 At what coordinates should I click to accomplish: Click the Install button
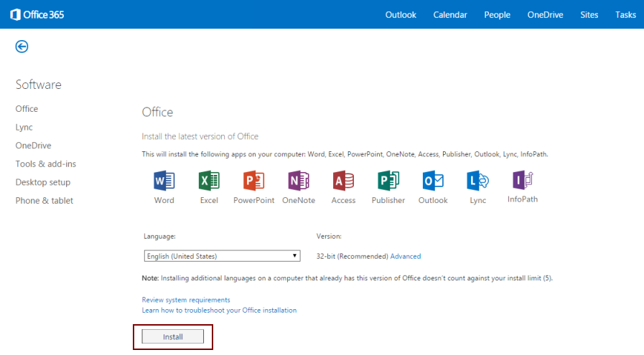pos(172,336)
